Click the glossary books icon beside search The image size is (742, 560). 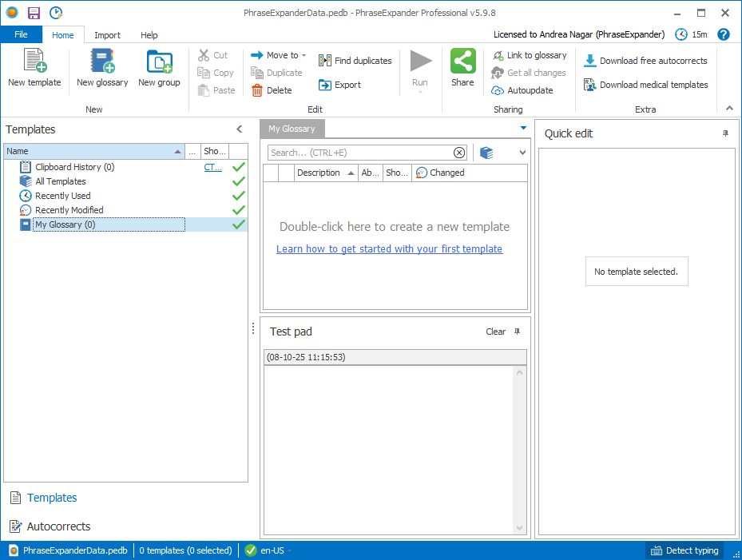486,153
